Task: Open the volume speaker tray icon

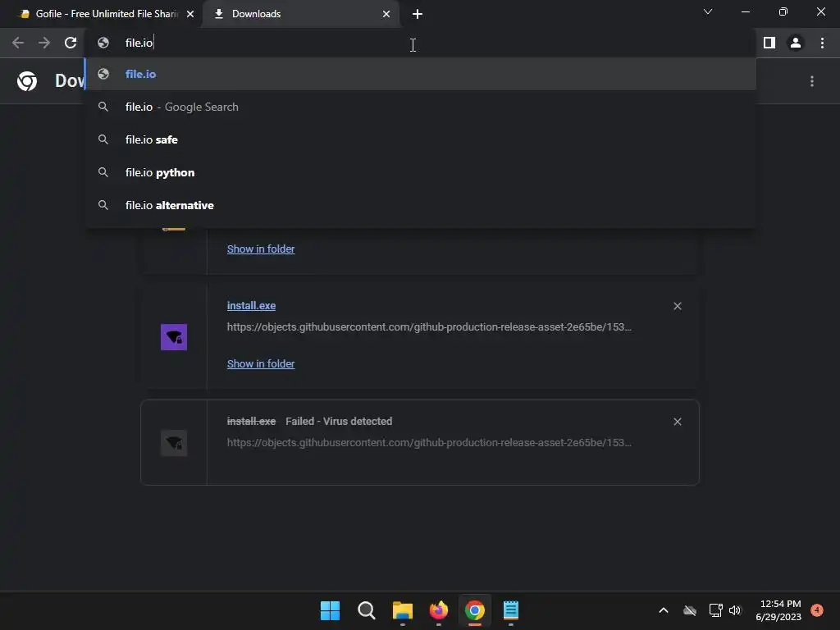Action: [735, 610]
